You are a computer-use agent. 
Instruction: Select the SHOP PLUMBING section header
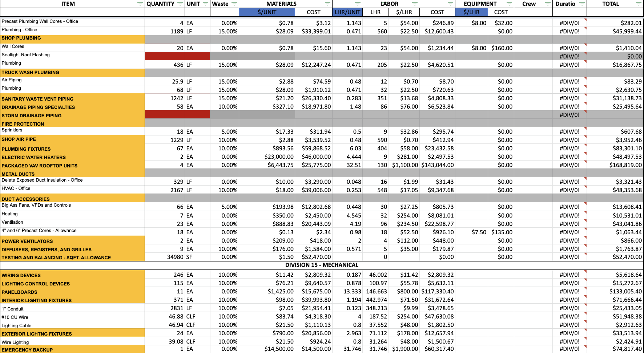[x=72, y=38]
